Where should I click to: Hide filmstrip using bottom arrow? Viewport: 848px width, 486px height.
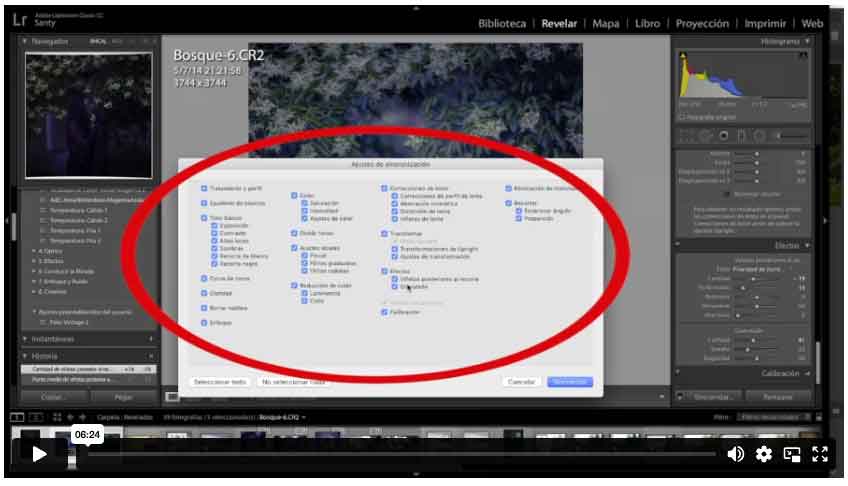pos(416,474)
